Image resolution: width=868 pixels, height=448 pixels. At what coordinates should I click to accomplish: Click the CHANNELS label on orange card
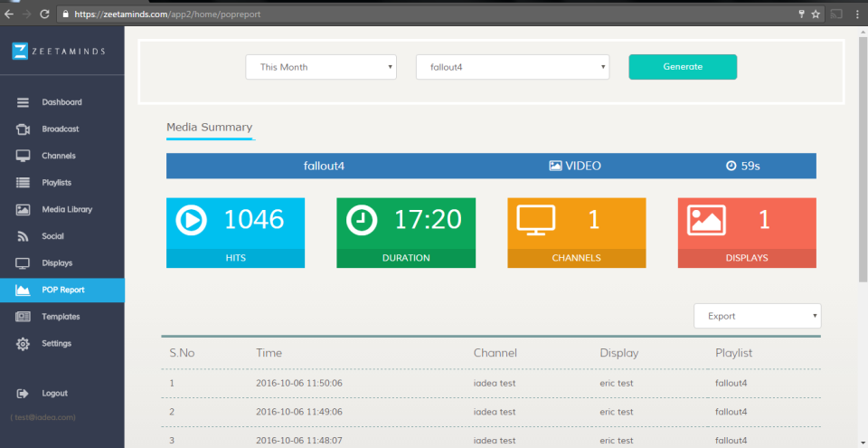pos(576,258)
